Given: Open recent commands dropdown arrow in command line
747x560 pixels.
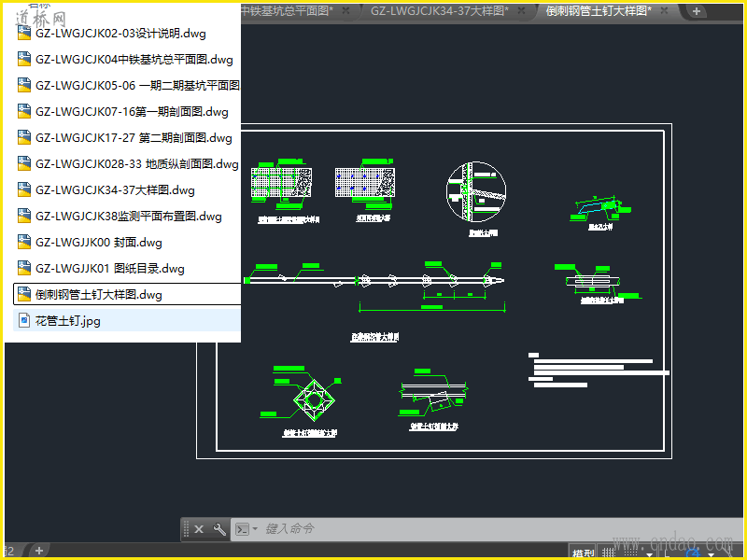Looking at the screenshot, I should pyautogui.click(x=255, y=529).
